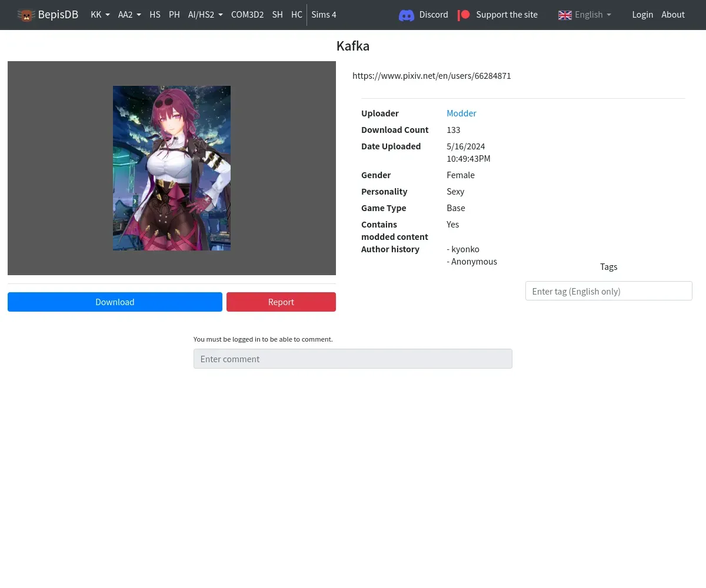
Task: Open the About page
Action: pos(673,15)
